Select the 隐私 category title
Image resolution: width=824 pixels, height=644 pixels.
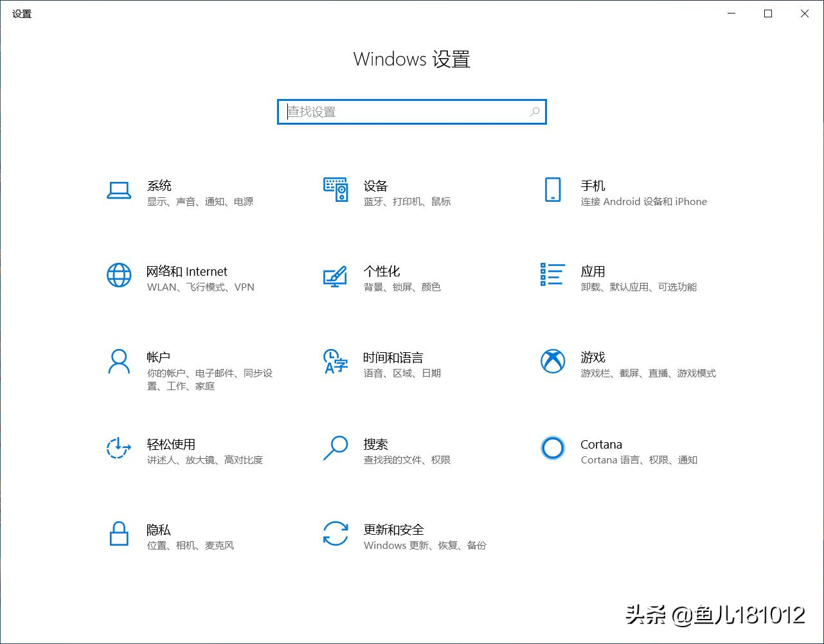coord(159,530)
